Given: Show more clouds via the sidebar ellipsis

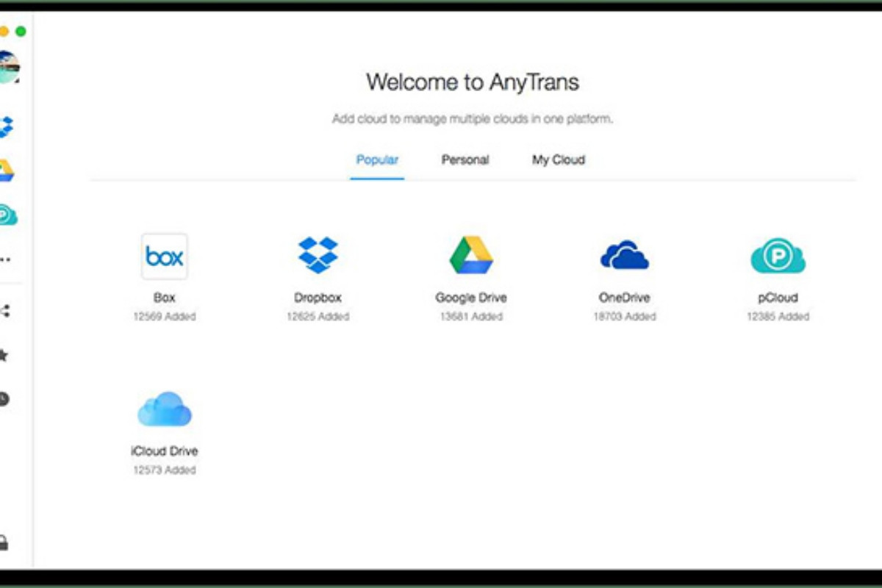Looking at the screenshot, I should pyautogui.click(x=6, y=259).
